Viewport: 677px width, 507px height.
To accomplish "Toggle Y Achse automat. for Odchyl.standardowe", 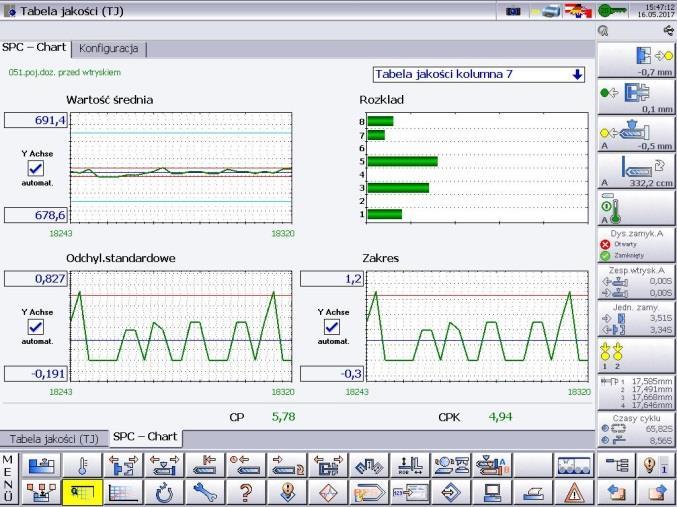I will coord(35,326).
